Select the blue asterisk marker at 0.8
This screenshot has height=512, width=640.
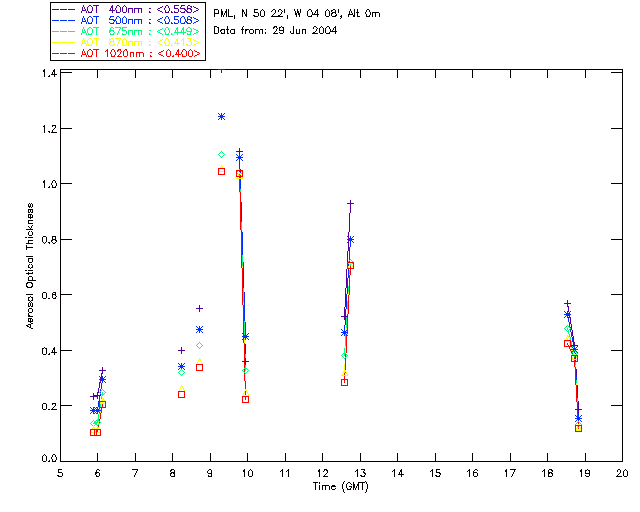click(350, 240)
